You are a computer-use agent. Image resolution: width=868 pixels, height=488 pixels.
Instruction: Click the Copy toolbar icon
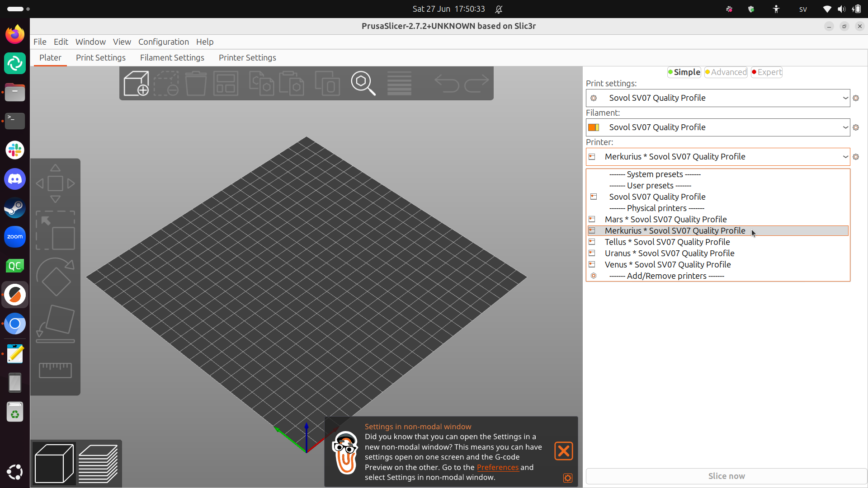point(261,84)
